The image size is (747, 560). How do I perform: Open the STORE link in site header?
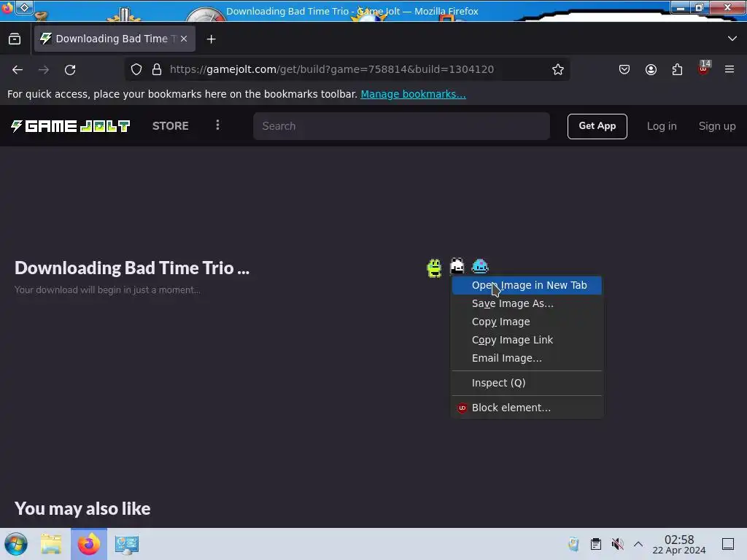pos(170,126)
